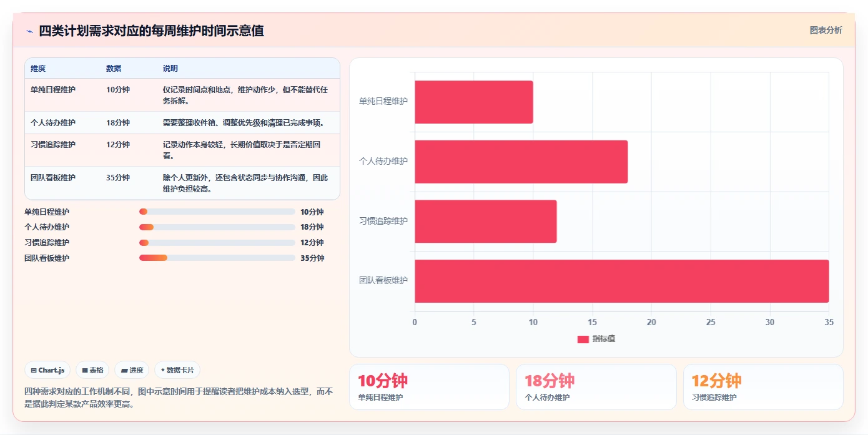Click the 维度 column header

(x=38, y=69)
